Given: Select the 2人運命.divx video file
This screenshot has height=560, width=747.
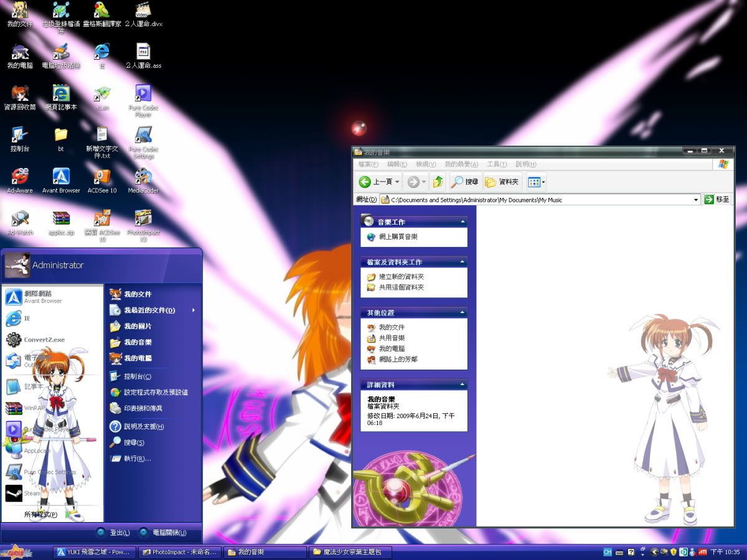Looking at the screenshot, I should pos(143,14).
